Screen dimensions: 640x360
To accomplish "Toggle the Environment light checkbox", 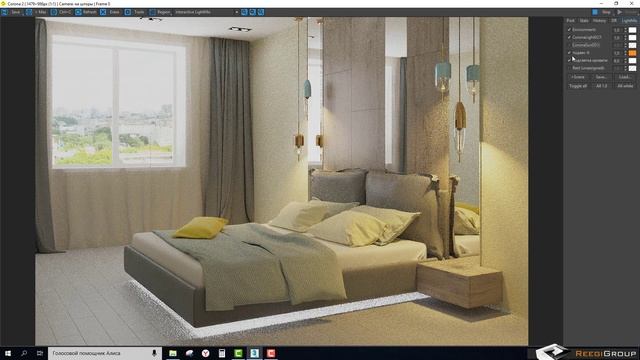I will click(x=569, y=30).
